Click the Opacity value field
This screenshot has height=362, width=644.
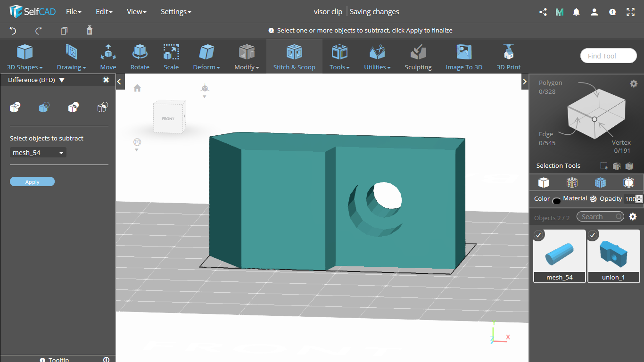tap(630, 199)
